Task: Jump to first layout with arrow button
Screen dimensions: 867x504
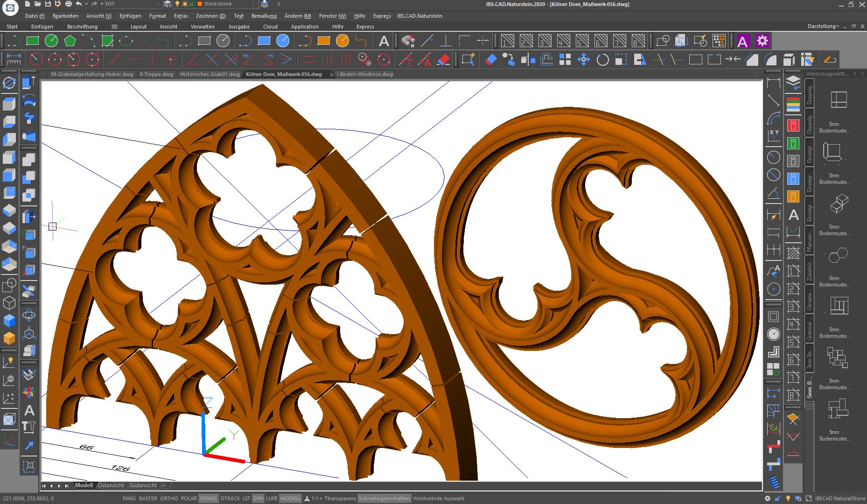Action: coord(44,486)
